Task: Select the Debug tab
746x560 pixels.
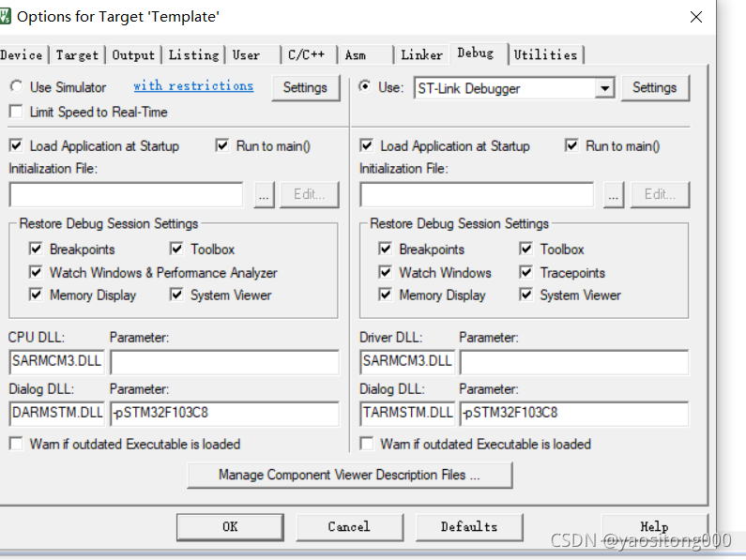Action: click(x=478, y=53)
